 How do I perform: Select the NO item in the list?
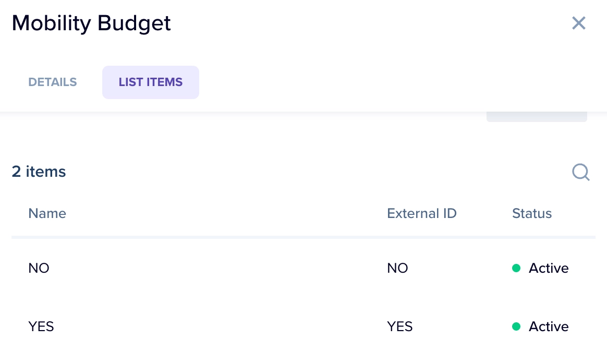pyautogui.click(x=39, y=268)
